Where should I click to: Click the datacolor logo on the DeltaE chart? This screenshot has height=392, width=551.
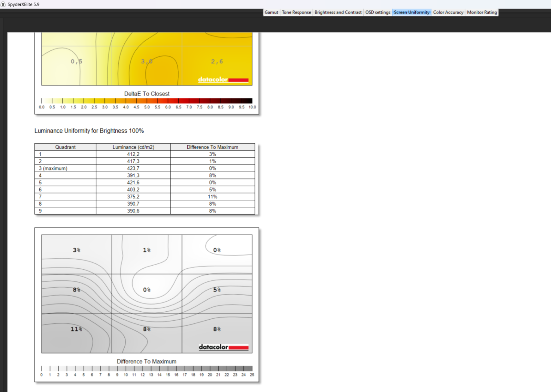click(223, 80)
